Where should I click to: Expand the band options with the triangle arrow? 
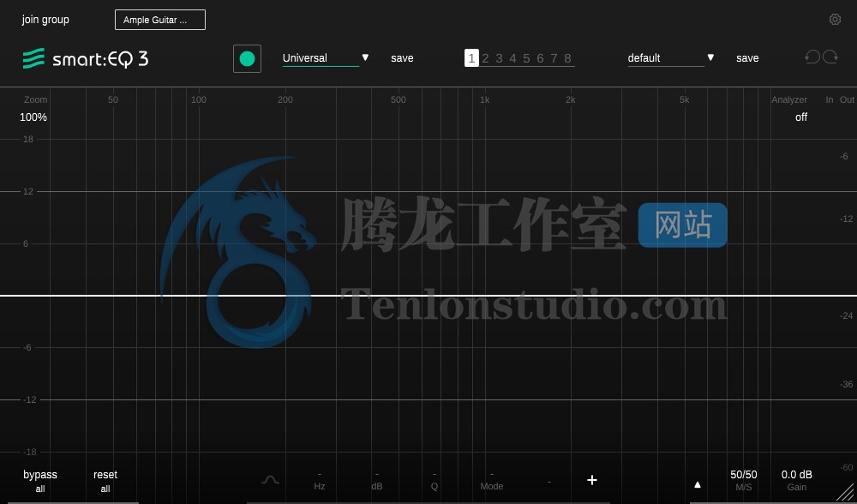click(698, 483)
